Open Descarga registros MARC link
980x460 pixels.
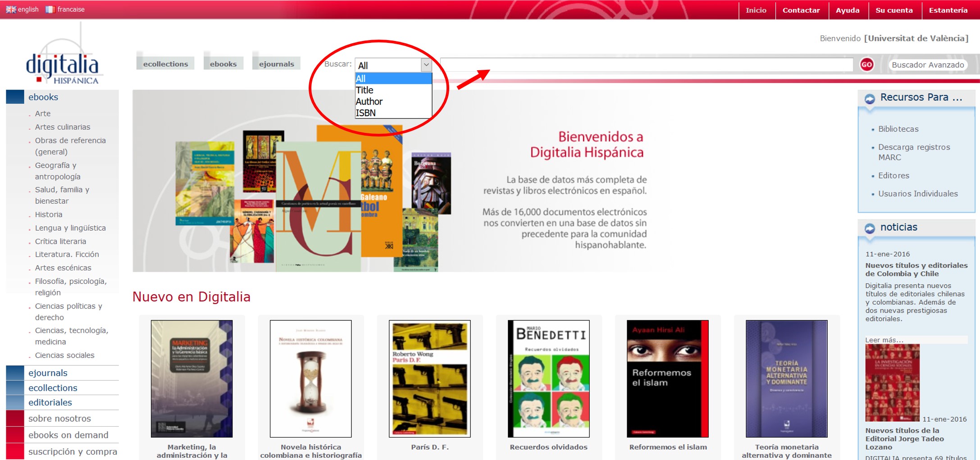(914, 152)
